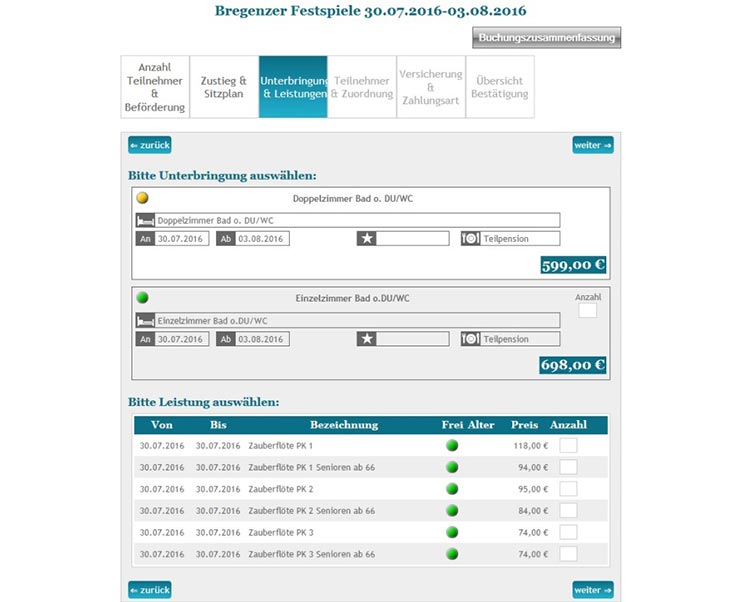This screenshot has width=750, height=602.
Task: Click the meal plate icon for Doppelzimmer Teilpension
Action: tap(471, 239)
